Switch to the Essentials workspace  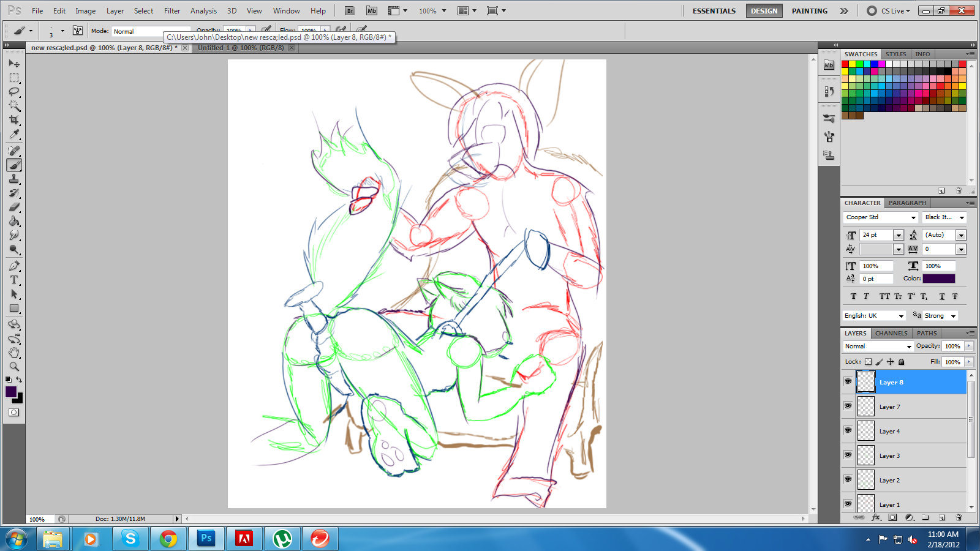(x=714, y=11)
